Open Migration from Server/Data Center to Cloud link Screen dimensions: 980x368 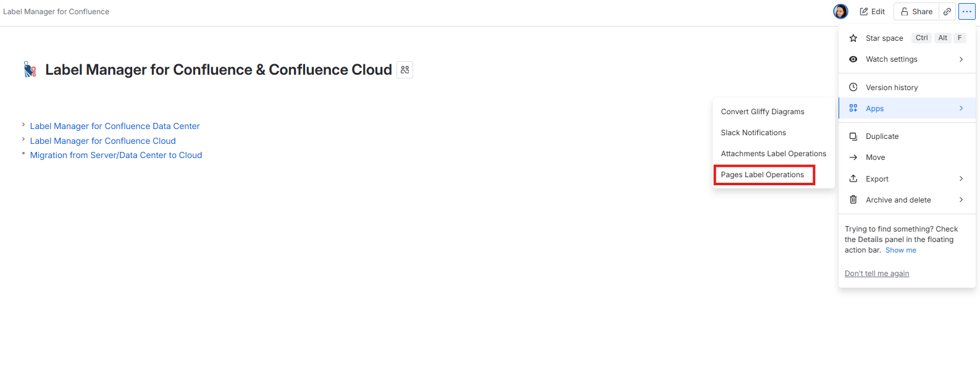point(116,155)
